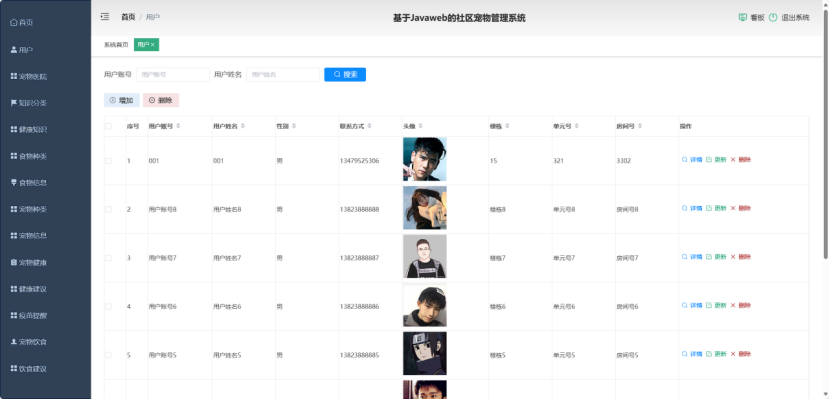Click red 删除 for user 001
Image resolution: width=829 pixels, height=399 pixels.
(x=741, y=160)
